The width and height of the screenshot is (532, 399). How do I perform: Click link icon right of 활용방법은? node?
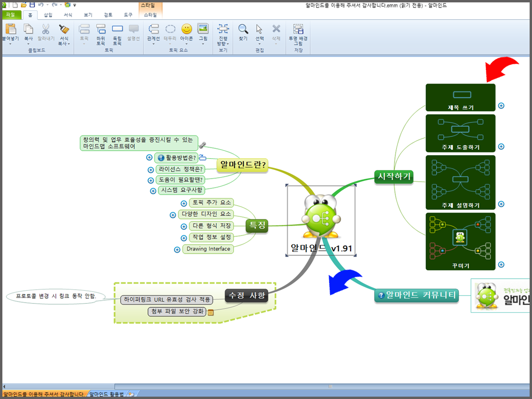click(202, 157)
